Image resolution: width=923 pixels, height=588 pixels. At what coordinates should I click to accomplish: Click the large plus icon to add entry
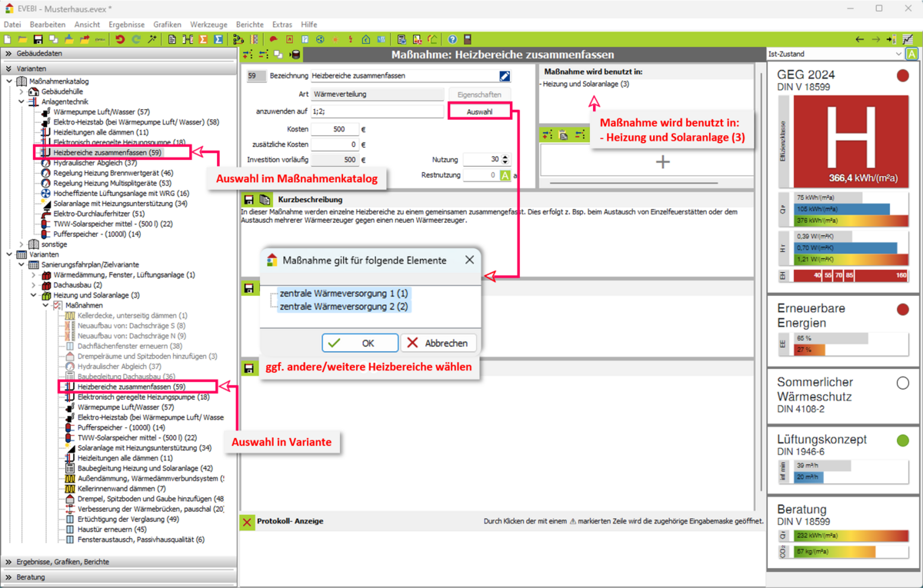662,161
